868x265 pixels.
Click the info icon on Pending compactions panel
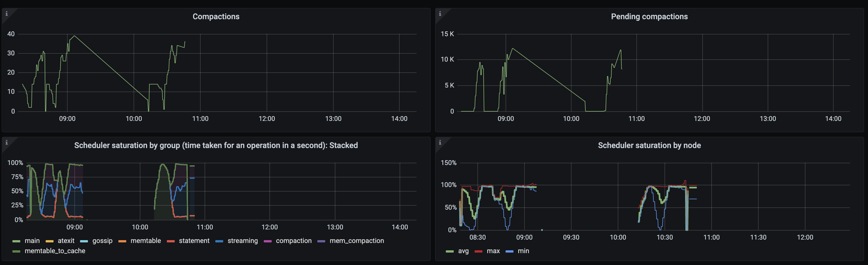tap(440, 14)
